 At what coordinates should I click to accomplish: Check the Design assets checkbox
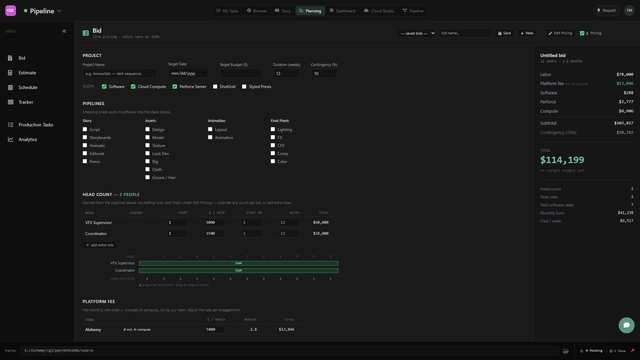point(147,129)
